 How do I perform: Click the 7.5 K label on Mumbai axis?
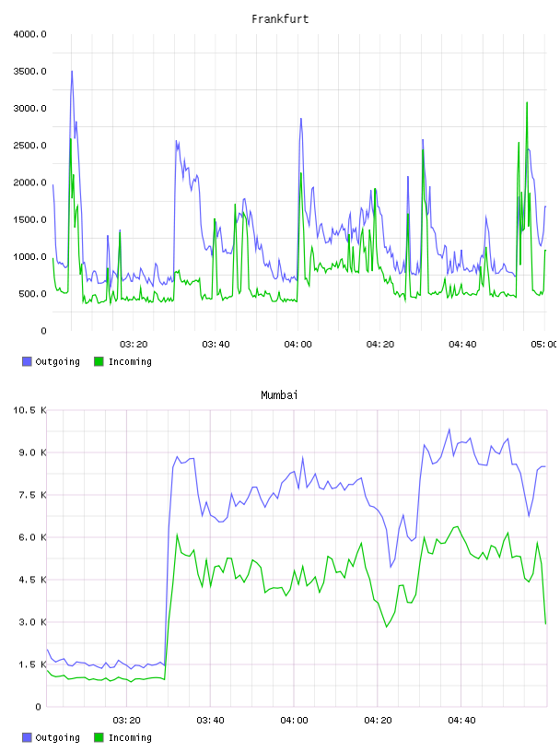tap(32, 495)
